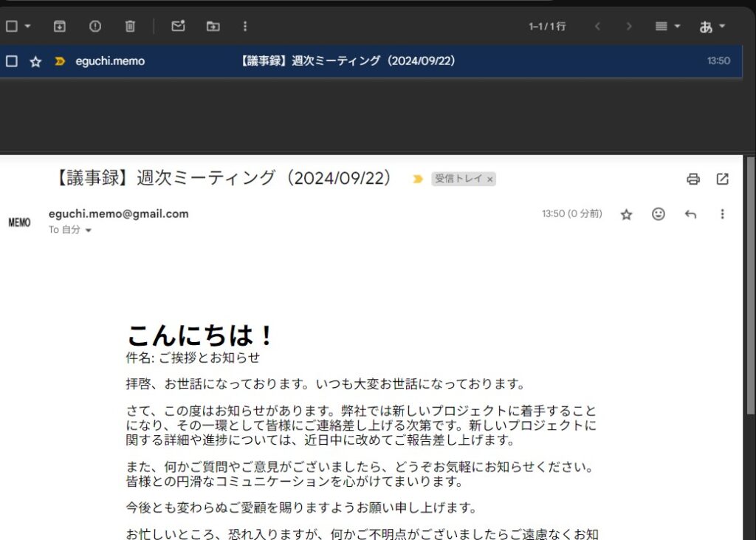The width and height of the screenshot is (756, 540).
Task: Expand the To 自分 recipient details
Action: (x=87, y=230)
